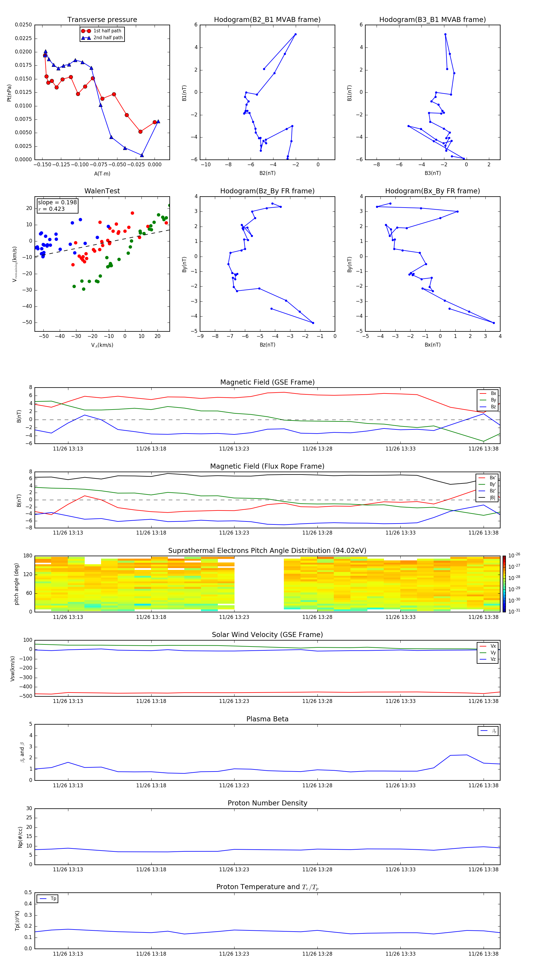The width and height of the screenshot is (535, 980).
Task: Select '|B|' in the Flux Rope legend
Action: 487,498
